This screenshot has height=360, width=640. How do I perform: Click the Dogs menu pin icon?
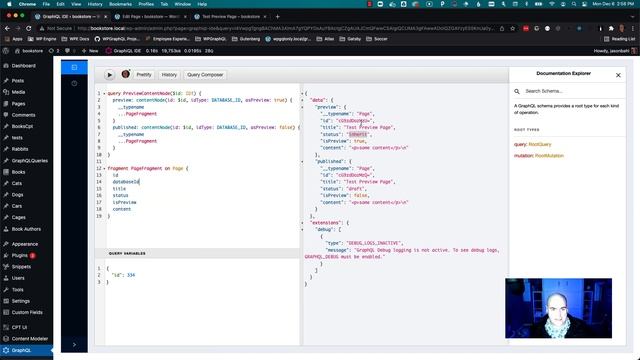[6, 195]
